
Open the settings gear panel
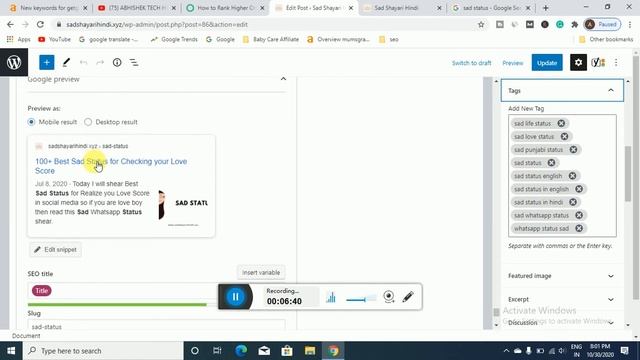[x=578, y=62]
